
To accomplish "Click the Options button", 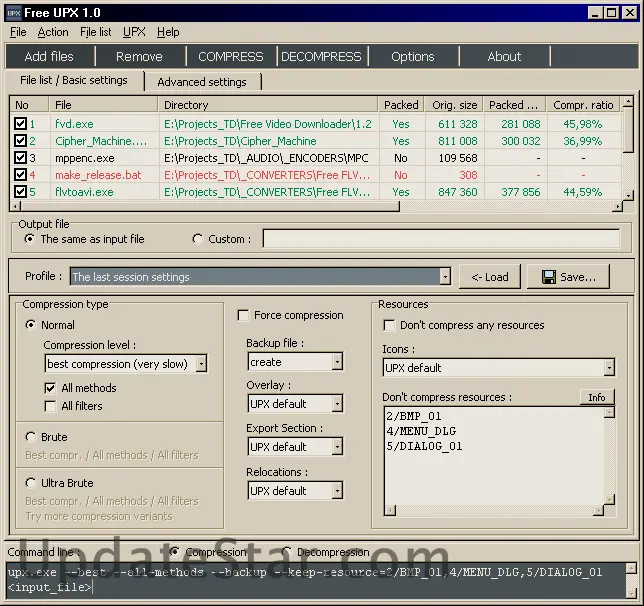I will 413,56.
